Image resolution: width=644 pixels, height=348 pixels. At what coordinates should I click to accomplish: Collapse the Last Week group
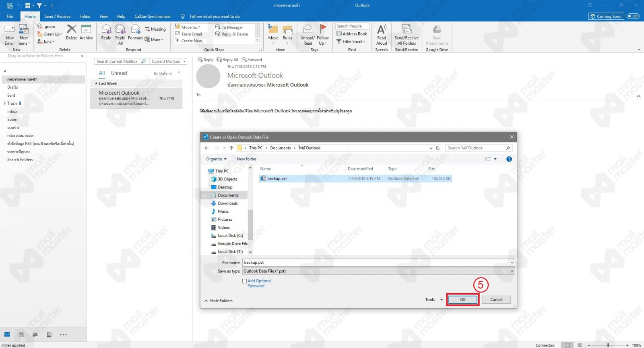point(96,84)
